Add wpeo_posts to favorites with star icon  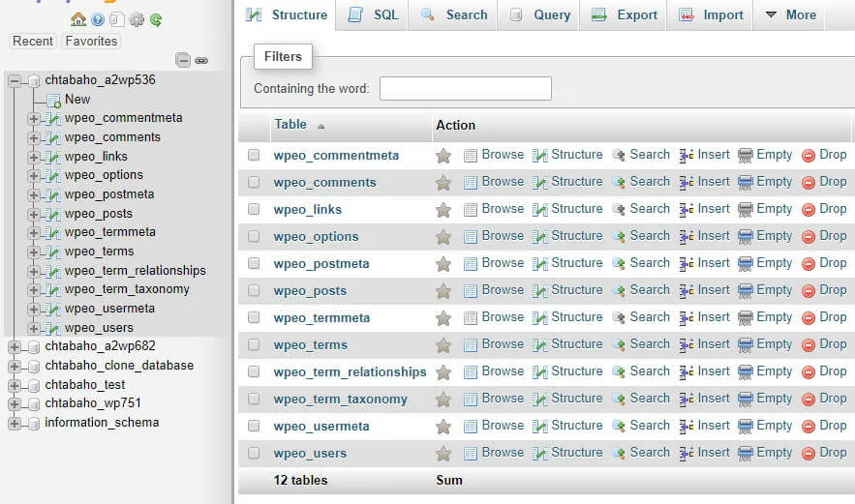click(x=443, y=291)
